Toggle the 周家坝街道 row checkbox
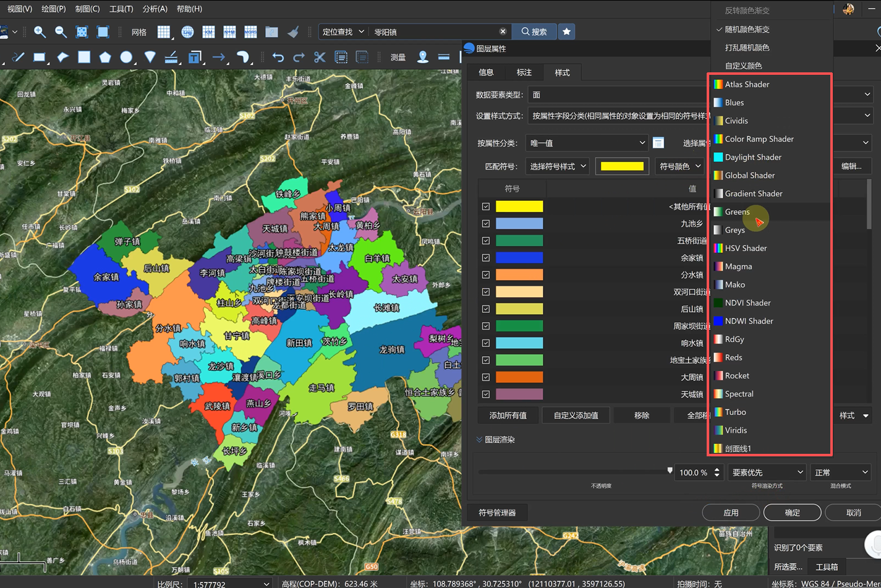The height and width of the screenshot is (588, 881). (486, 326)
